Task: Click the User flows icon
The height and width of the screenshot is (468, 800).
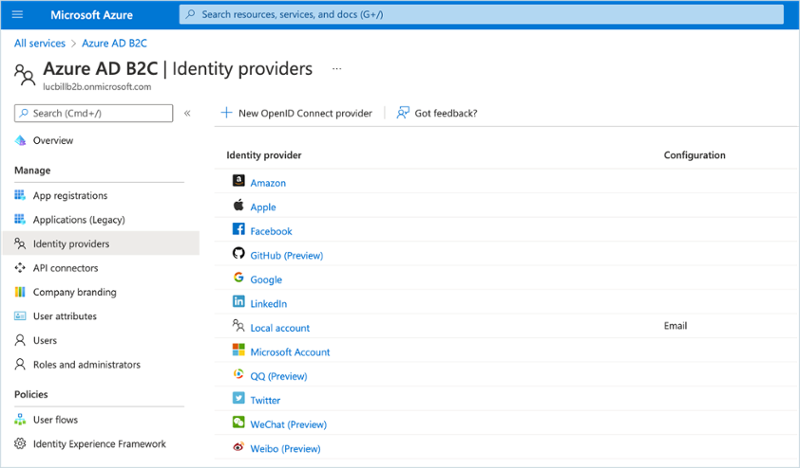Action: point(20,420)
